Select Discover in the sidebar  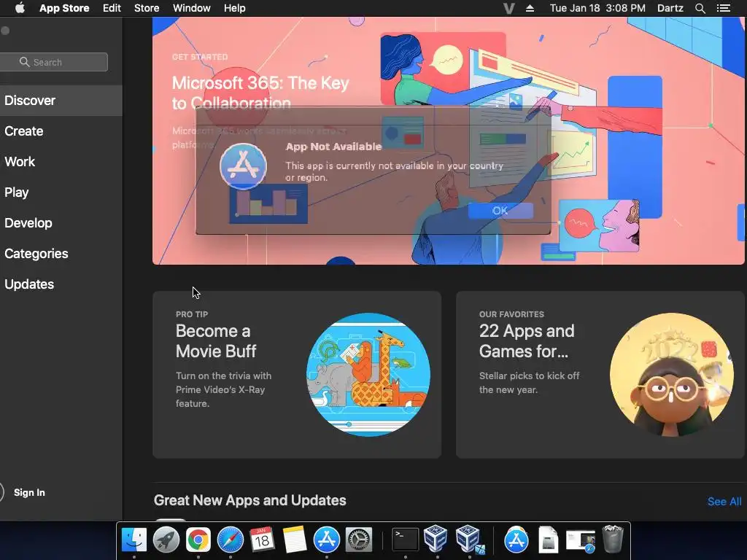61,101
